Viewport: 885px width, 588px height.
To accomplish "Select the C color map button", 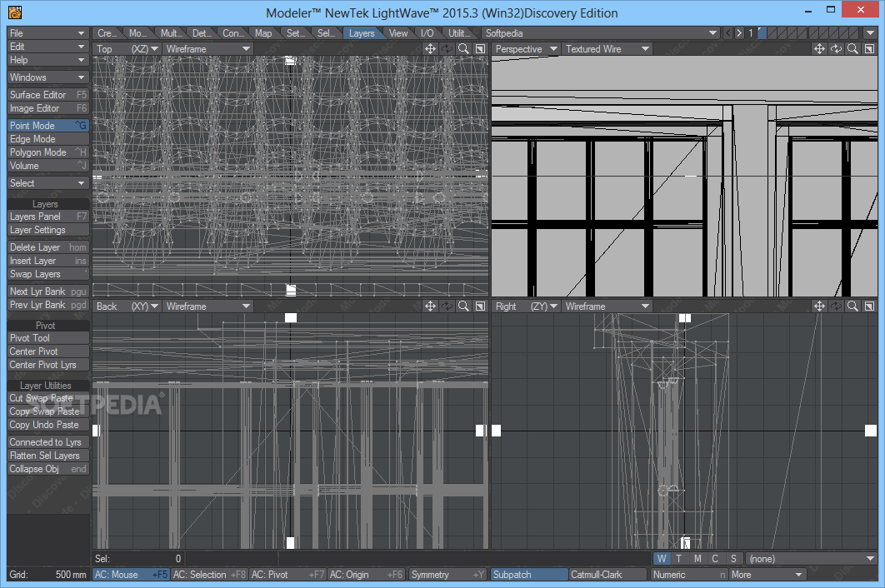I will coord(715,559).
